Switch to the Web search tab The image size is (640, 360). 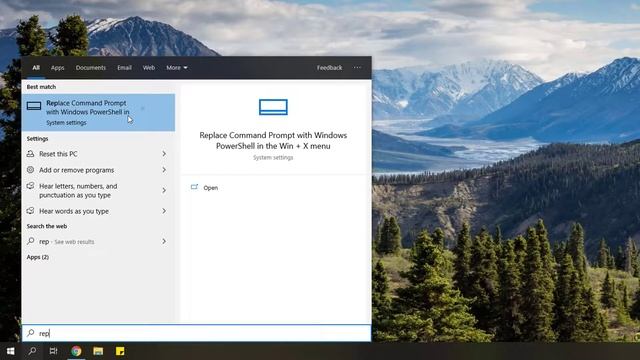coord(149,68)
